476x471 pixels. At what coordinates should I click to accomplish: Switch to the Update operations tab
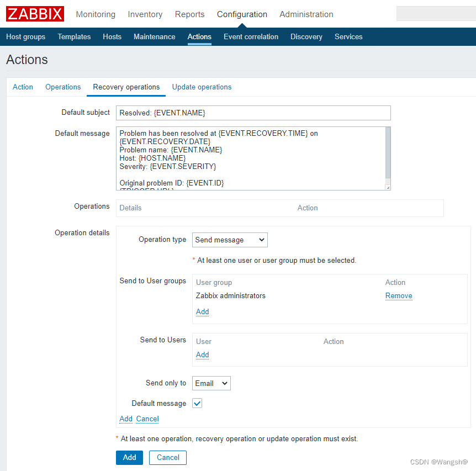pyautogui.click(x=201, y=87)
